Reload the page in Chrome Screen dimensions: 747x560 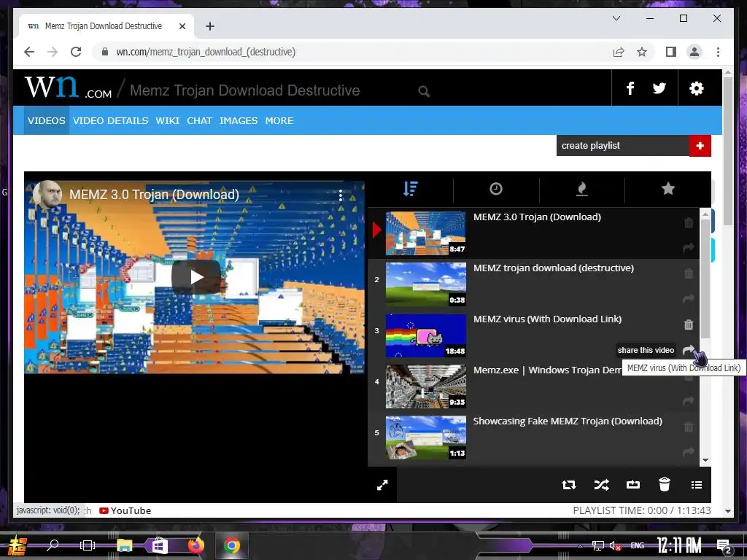(x=76, y=52)
